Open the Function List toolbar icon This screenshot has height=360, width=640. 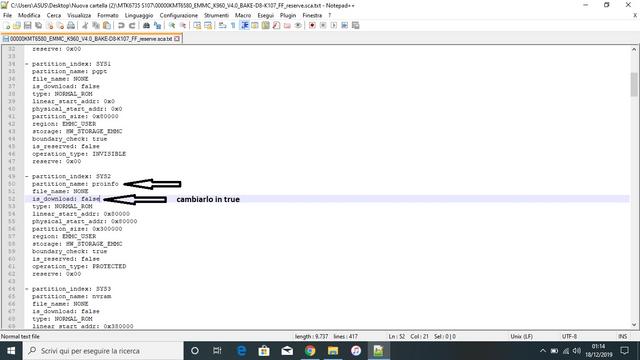click(276, 25)
